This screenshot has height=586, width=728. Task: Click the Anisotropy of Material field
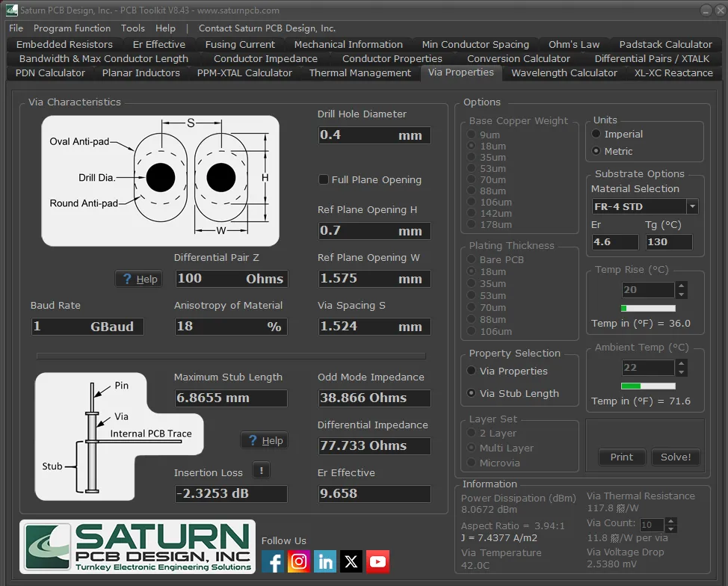coord(231,327)
